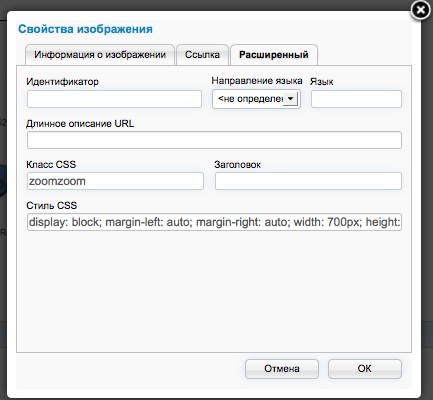Screen dimensions: 433x400
Task: Click the Стиль CSS label
Action: coord(52,205)
